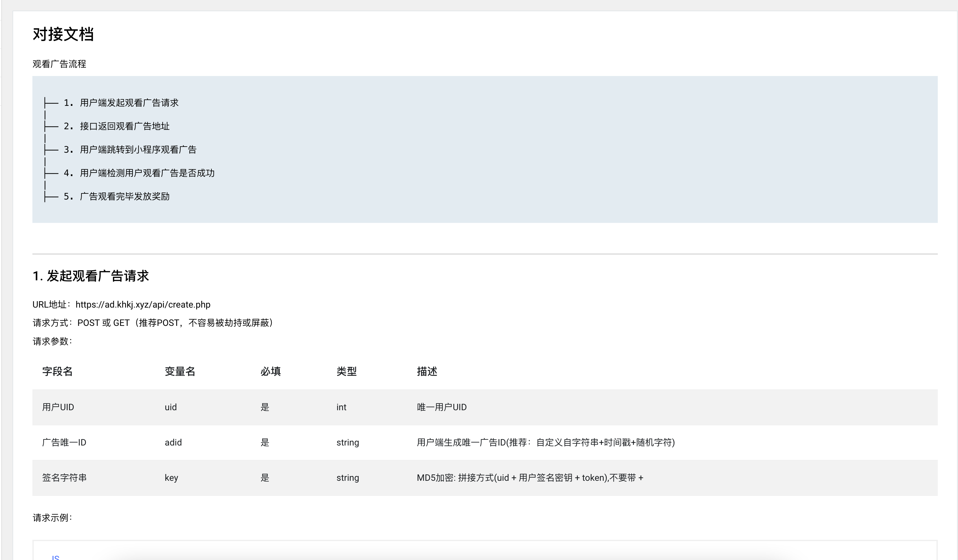Viewport: 958px width, 560px height.
Task: Click the 变量名 column header
Action: click(180, 371)
